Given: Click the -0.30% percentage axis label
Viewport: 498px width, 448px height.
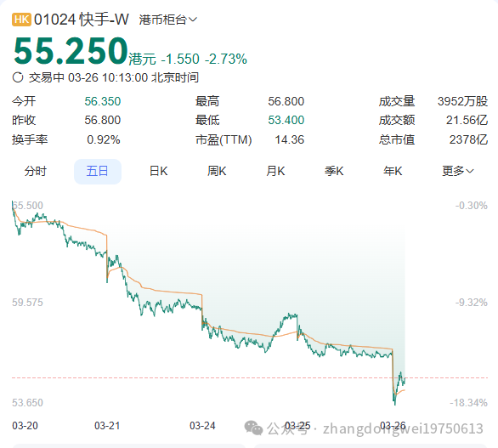Looking at the screenshot, I should pyautogui.click(x=472, y=206).
